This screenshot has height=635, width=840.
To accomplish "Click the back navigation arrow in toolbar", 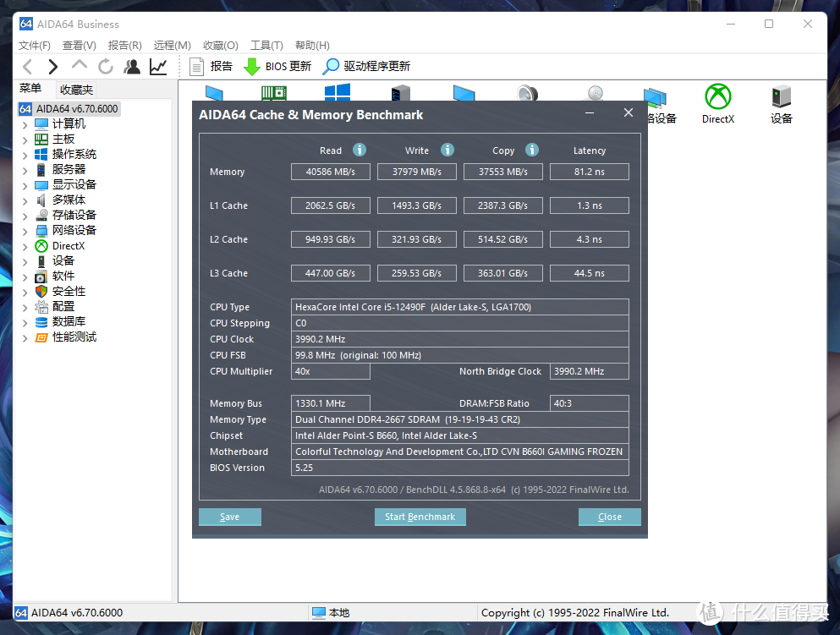I will (x=27, y=67).
